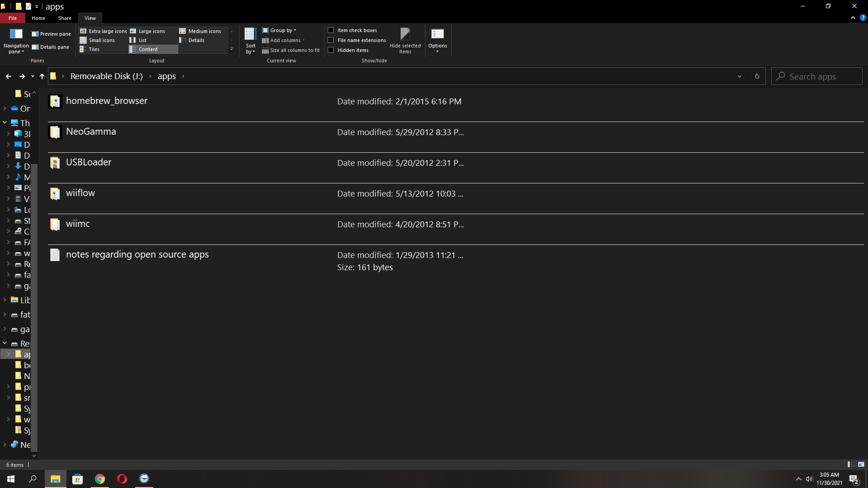Enable Item check boxes
The height and width of the screenshot is (488, 868).
(x=331, y=30)
